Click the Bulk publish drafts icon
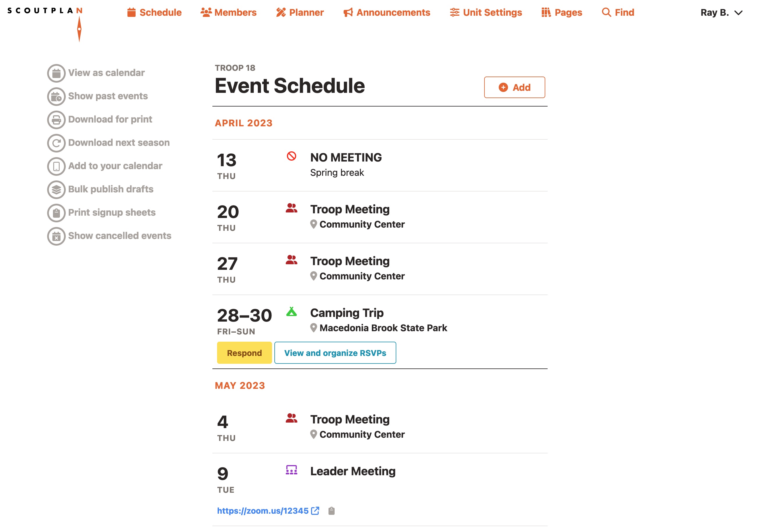Image resolution: width=760 pixels, height=532 pixels. (56, 189)
